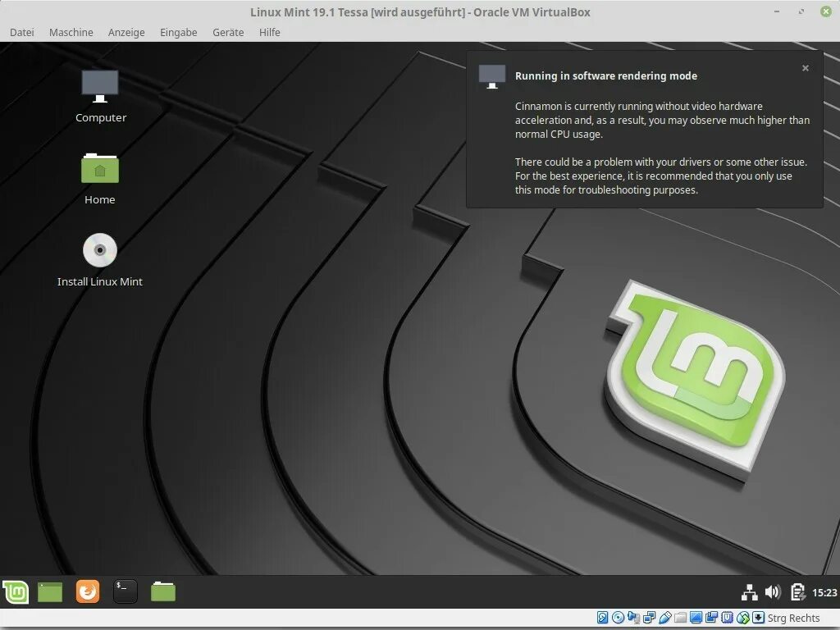This screenshot has height=630, width=840.
Task: Dismiss the software rendering notification
Action: [805, 68]
